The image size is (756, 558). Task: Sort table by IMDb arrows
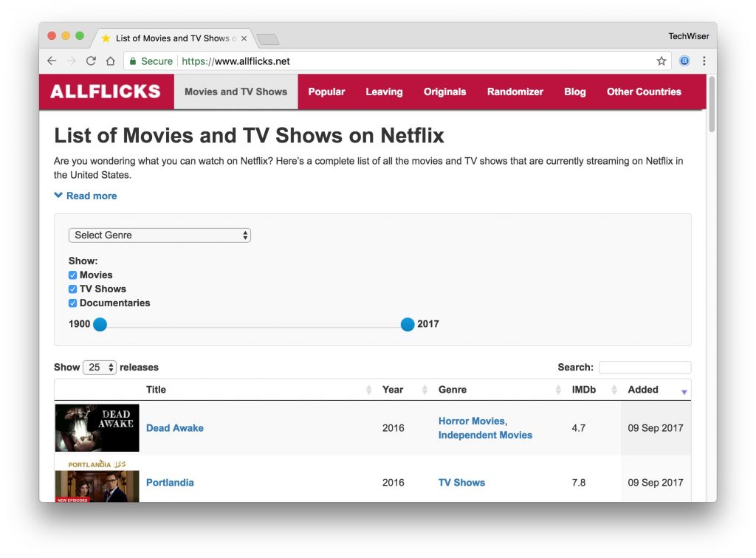tap(614, 390)
